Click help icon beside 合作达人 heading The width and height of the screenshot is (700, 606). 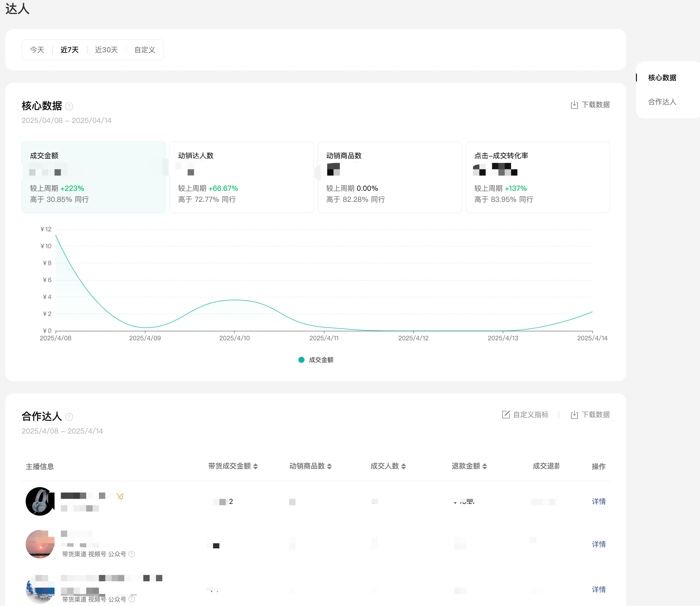click(x=69, y=417)
